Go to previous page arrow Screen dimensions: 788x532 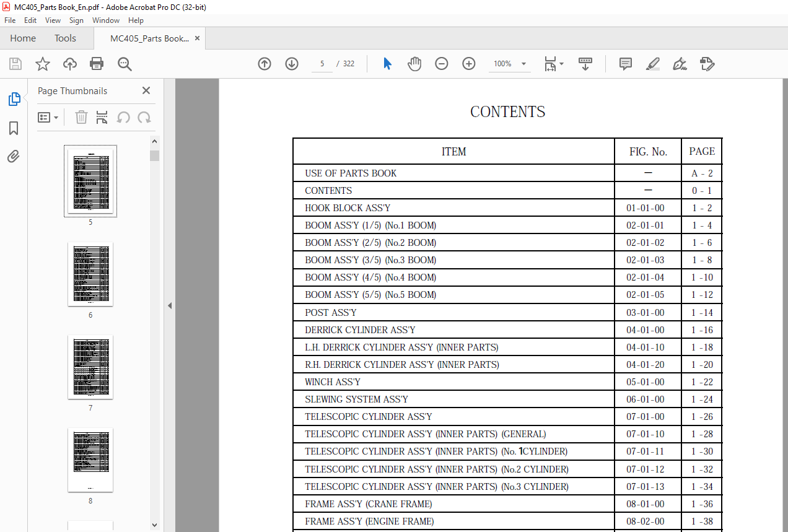pos(265,64)
